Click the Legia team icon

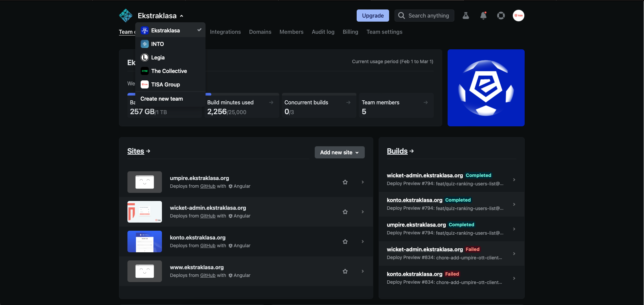(145, 57)
